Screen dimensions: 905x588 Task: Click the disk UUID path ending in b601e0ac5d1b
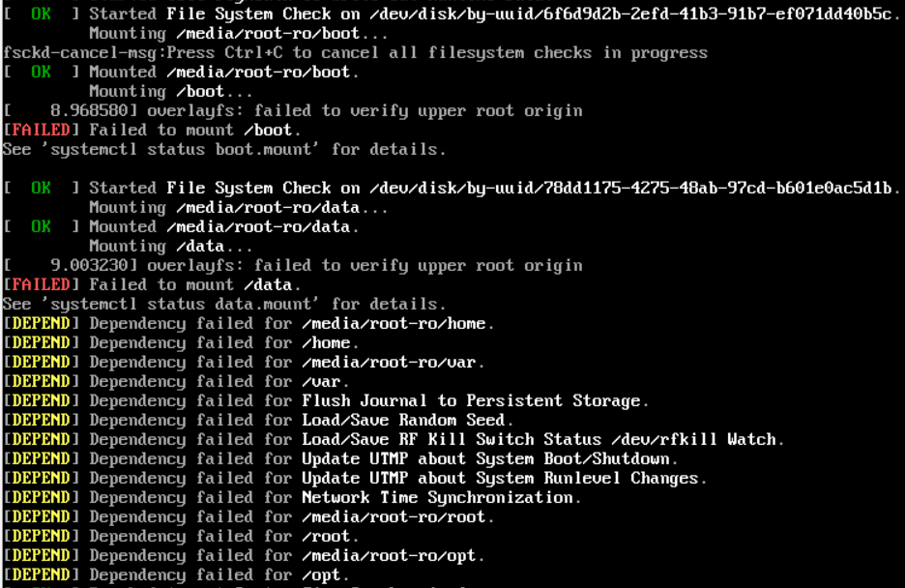(x=631, y=188)
